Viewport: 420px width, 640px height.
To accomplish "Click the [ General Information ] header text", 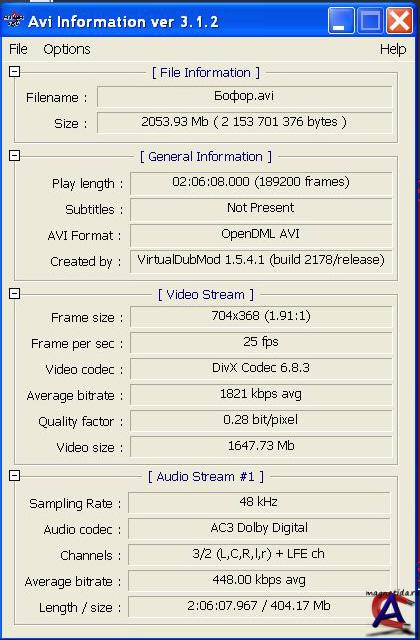I will (206, 157).
